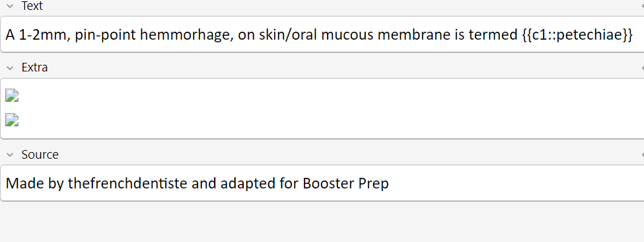644x242 pixels.
Task: Place cursor in the Text input field
Action: click(x=322, y=34)
